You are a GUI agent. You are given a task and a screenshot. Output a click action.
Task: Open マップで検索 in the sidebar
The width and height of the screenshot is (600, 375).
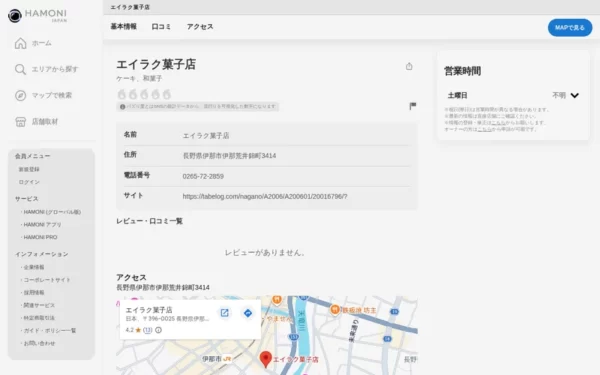tap(43, 95)
